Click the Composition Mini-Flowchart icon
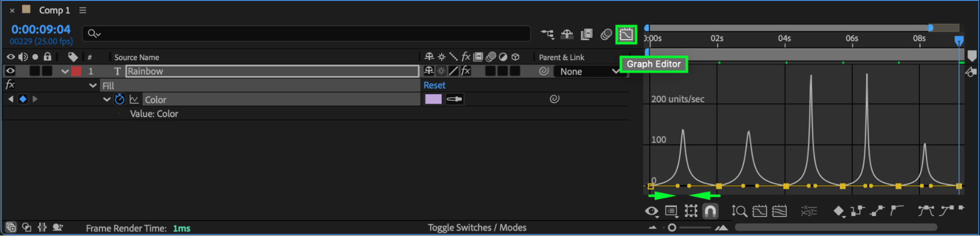 (x=547, y=34)
